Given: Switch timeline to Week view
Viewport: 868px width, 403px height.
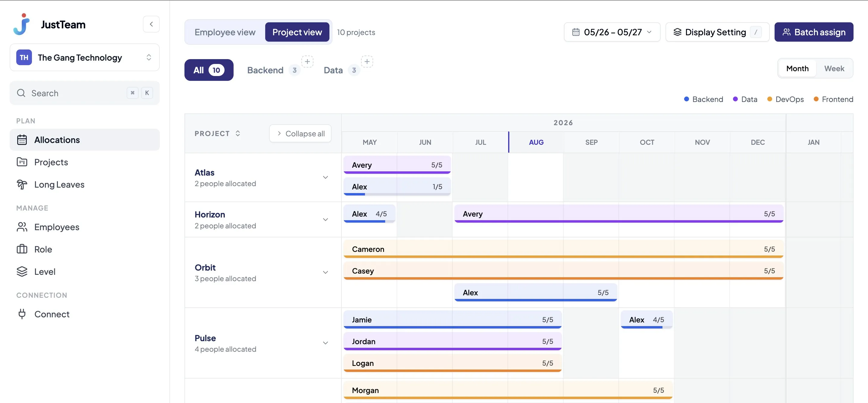Looking at the screenshot, I should point(834,68).
